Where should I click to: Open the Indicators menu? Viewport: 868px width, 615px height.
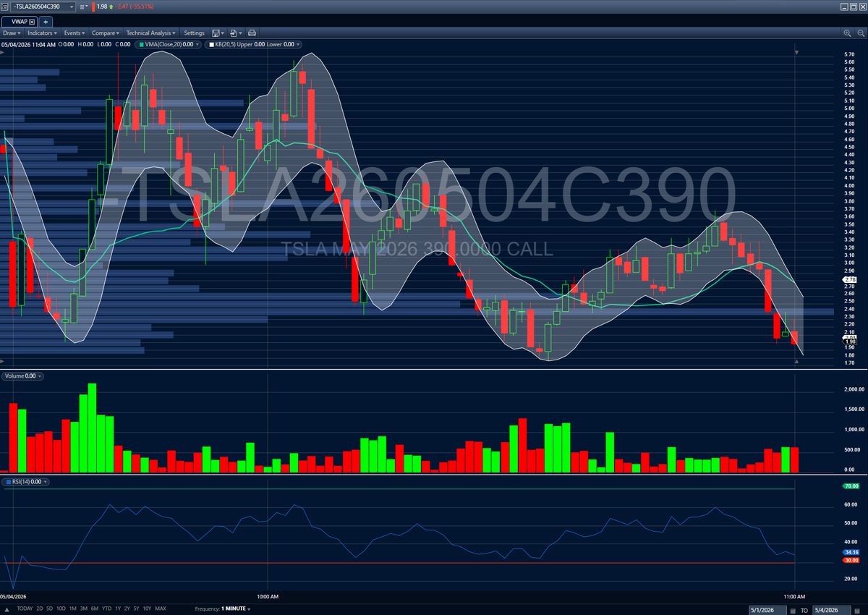[x=42, y=33]
